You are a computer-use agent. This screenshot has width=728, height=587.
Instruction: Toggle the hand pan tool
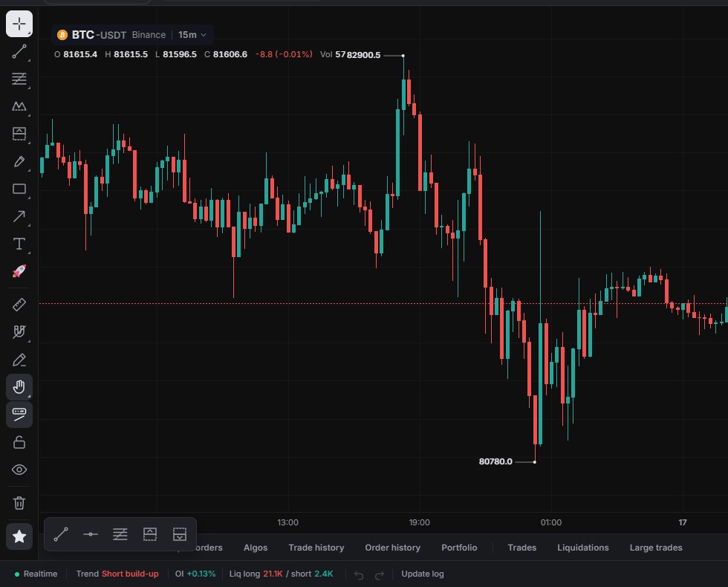pos(19,387)
